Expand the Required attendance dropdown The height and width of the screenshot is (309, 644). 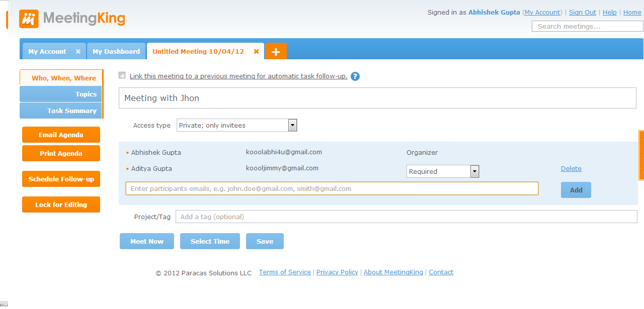(474, 171)
